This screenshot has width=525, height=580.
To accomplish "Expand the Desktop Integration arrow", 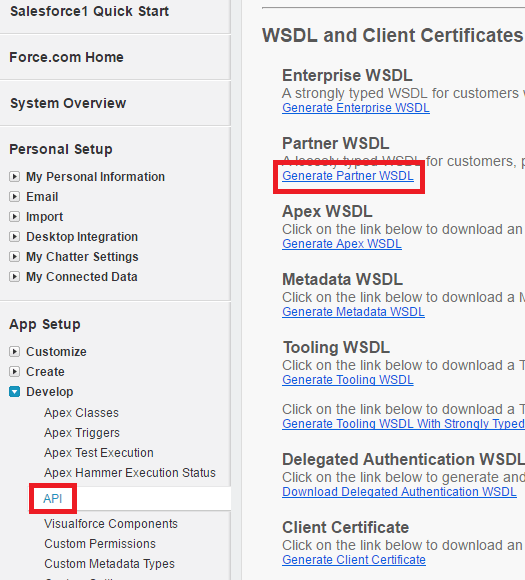I will [14, 237].
